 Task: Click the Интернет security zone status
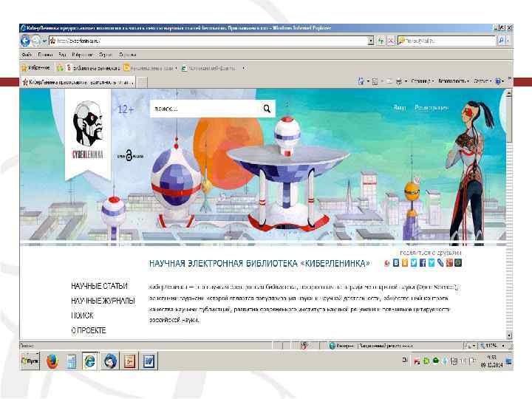coord(341,346)
